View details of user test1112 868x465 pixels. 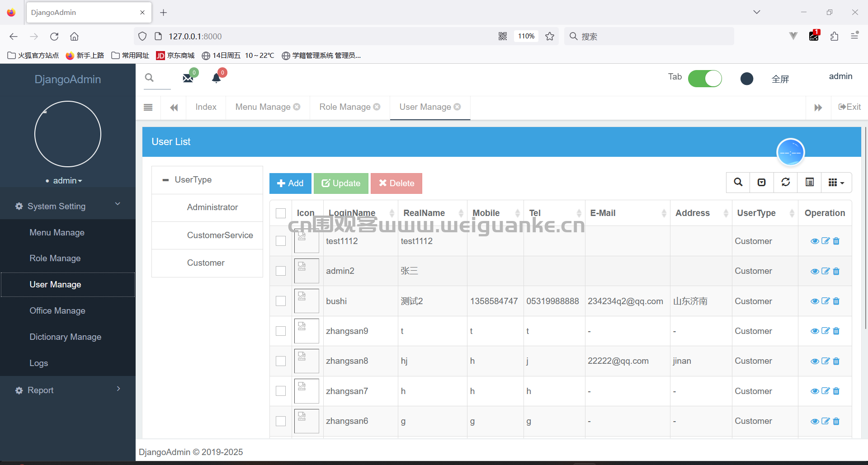point(815,241)
